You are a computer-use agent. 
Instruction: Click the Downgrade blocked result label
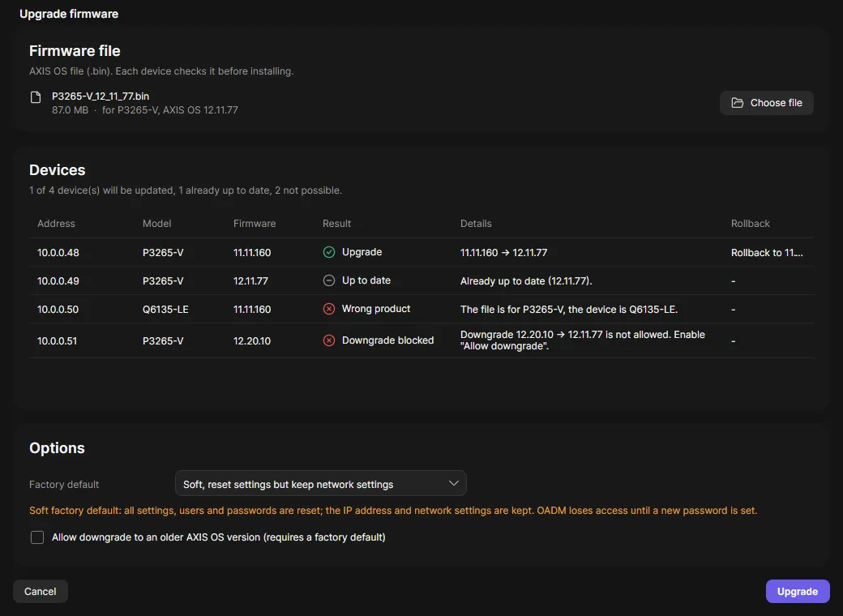[x=387, y=340]
